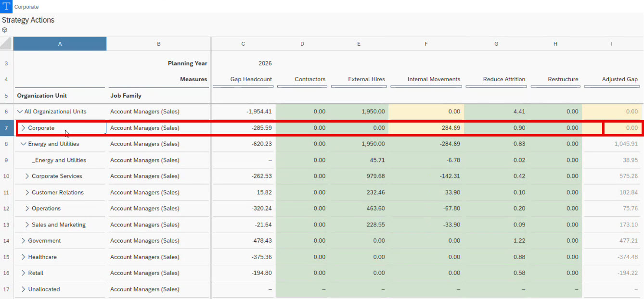Image resolution: width=644 pixels, height=299 pixels.
Task: Expand the Customer Relations row
Action: coord(27,192)
